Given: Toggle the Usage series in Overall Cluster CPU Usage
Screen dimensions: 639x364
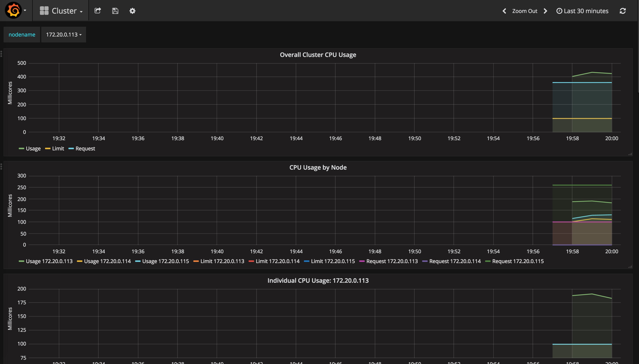Looking at the screenshot, I should (33, 148).
